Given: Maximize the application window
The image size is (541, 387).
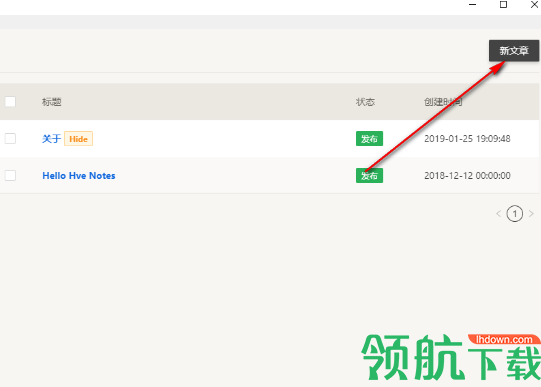Looking at the screenshot, I should point(503,4).
